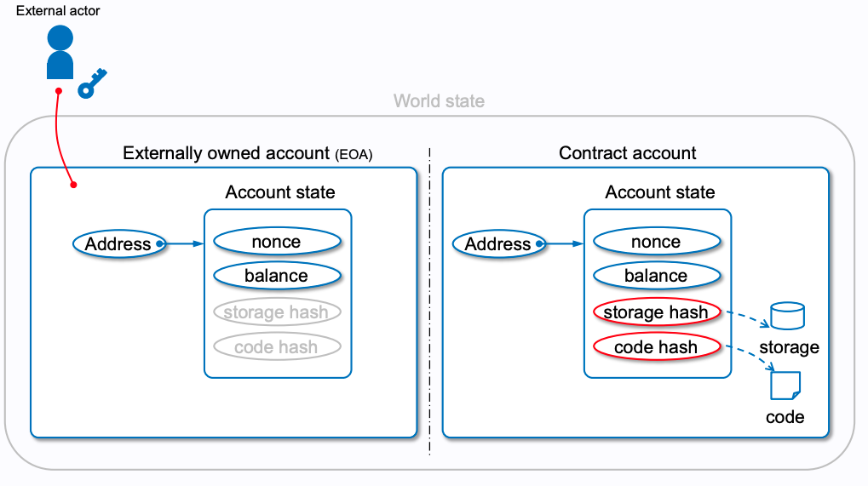Screen dimensions: 868x486
Task: Click the 'storage' text label
Action: click(x=789, y=347)
